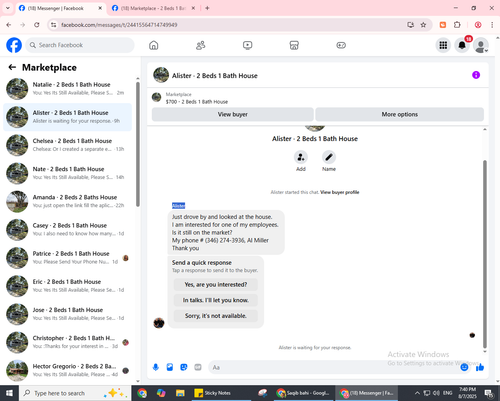
Task: Open the Facebook menu grid icon
Action: tap(443, 45)
